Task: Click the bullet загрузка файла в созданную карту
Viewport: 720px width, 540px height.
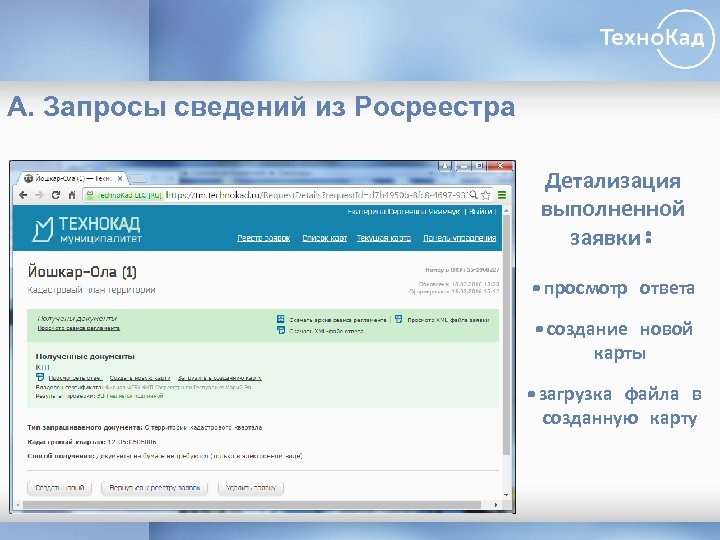Action: [x=615, y=406]
